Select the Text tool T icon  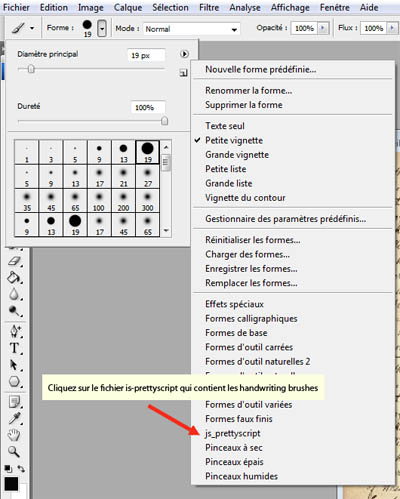click(x=14, y=348)
